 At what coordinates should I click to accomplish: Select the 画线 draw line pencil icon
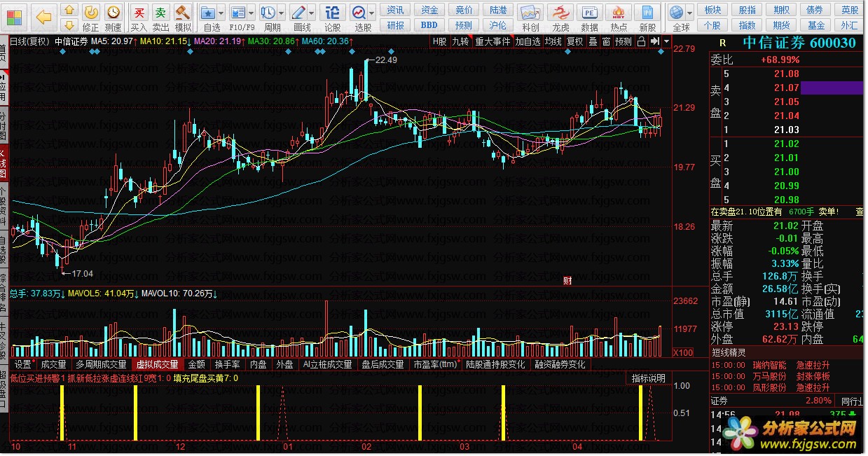(299, 17)
